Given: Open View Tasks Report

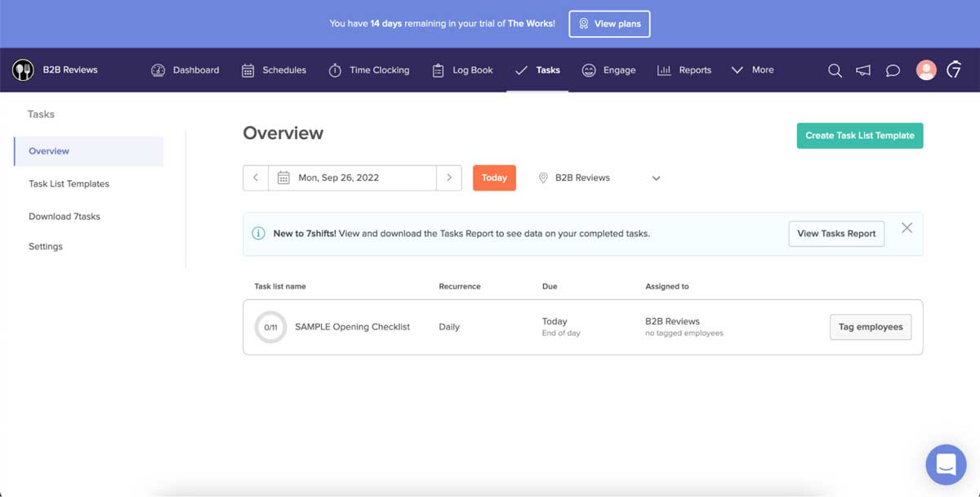Looking at the screenshot, I should point(835,234).
